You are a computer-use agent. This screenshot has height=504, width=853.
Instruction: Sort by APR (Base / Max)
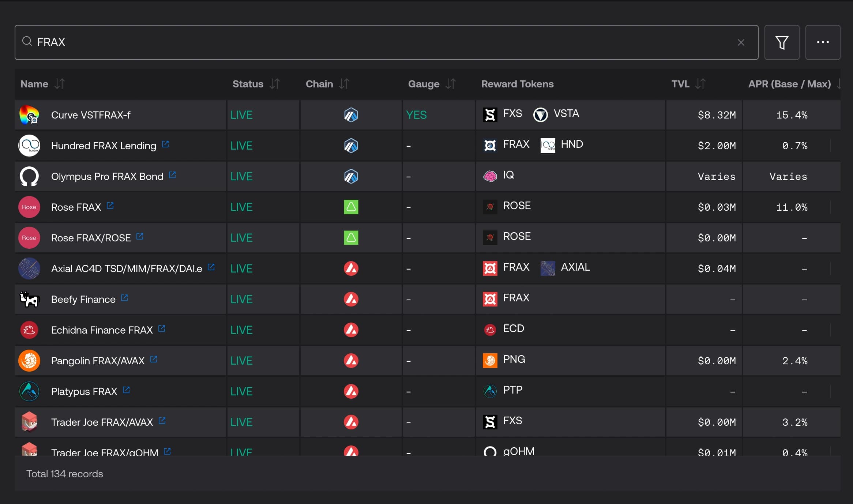pyautogui.click(x=838, y=84)
